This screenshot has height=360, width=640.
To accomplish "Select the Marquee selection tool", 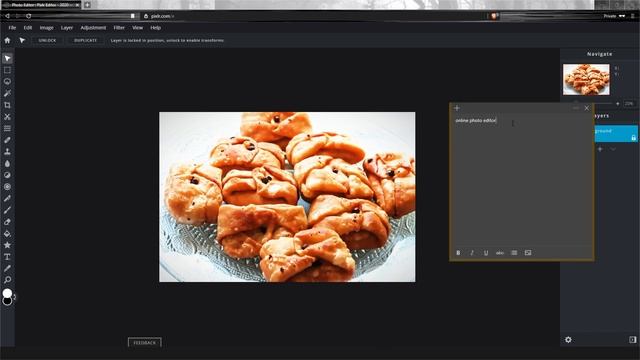I will tap(7, 70).
